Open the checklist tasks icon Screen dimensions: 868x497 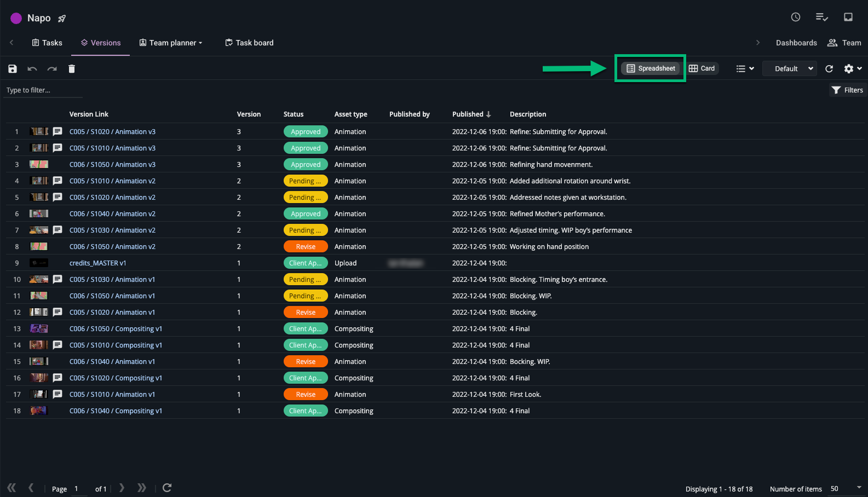tap(822, 17)
